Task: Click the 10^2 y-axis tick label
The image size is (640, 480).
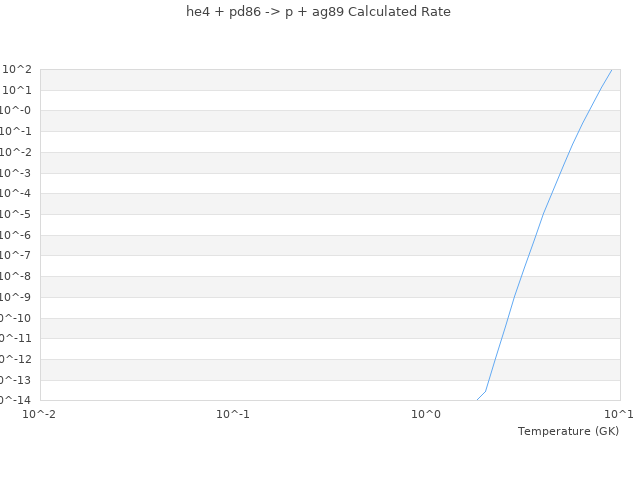Action: tap(17, 69)
